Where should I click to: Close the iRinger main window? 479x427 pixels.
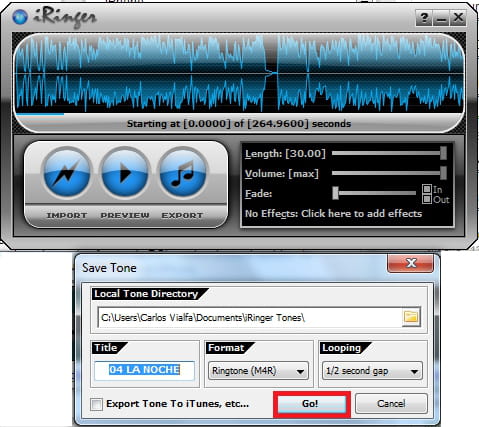click(x=458, y=17)
